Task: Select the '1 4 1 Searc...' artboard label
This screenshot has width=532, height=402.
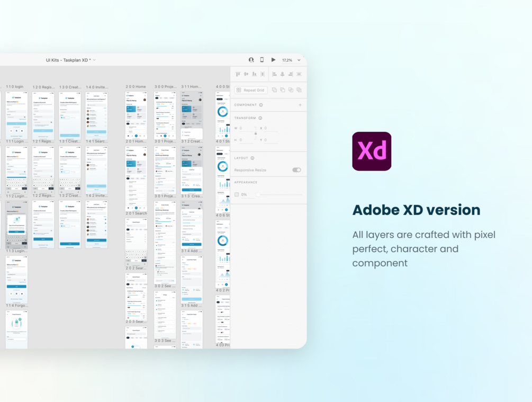Action: (x=97, y=141)
